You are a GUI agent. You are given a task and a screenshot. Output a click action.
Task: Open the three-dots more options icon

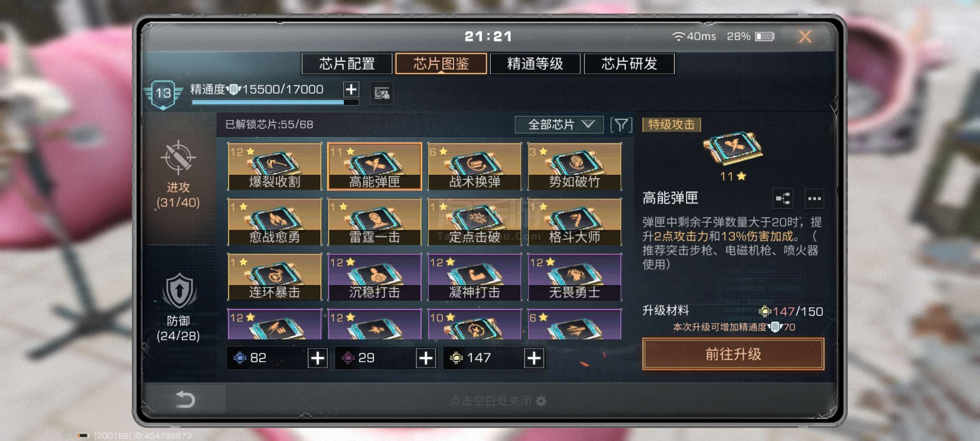point(814,199)
